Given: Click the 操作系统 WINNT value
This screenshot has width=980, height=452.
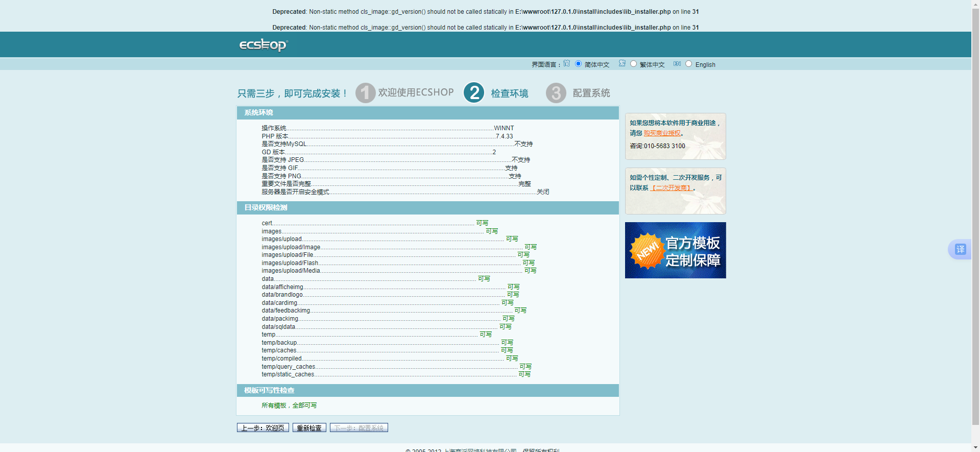Looking at the screenshot, I should pyautogui.click(x=504, y=128).
